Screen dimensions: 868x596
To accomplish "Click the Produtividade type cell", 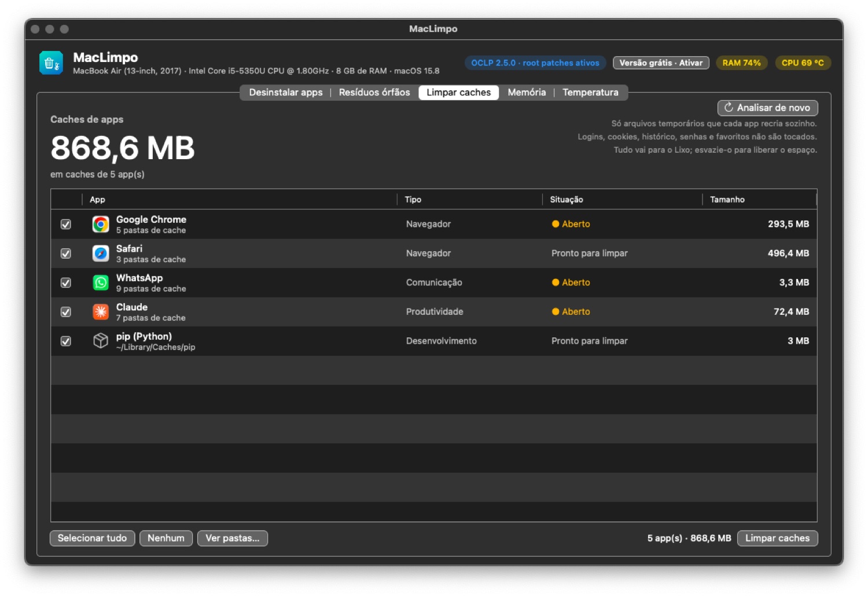I will pos(435,312).
